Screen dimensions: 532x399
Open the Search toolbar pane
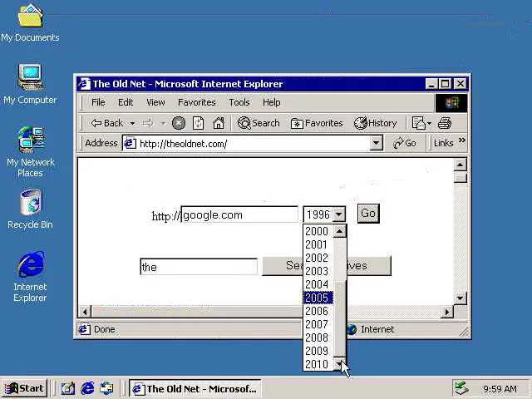(259, 123)
